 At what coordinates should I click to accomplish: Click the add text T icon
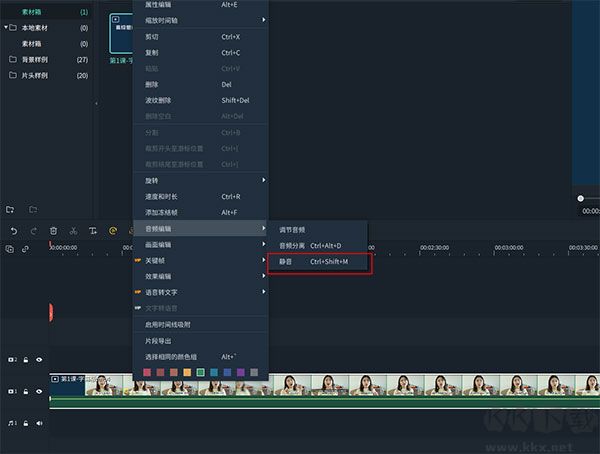point(93,231)
